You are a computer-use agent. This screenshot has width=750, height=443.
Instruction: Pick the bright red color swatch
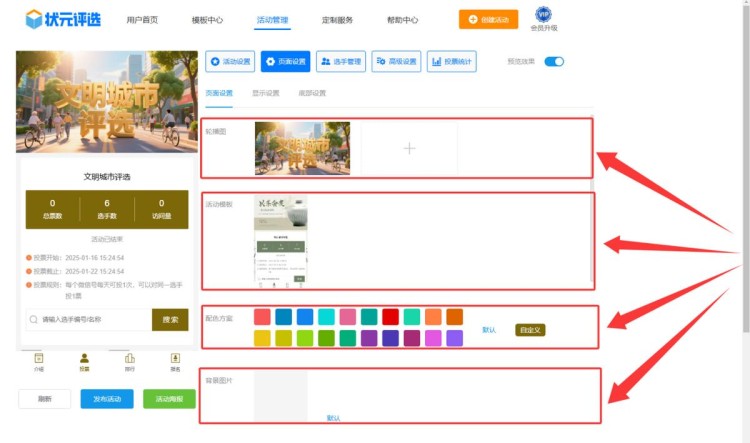[x=390, y=317]
